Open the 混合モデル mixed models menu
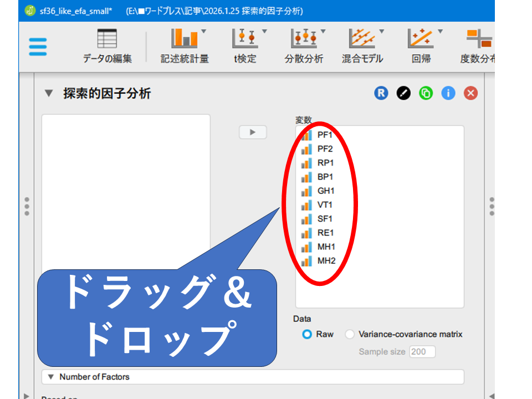Screen dimensions: 532x399 362,46
